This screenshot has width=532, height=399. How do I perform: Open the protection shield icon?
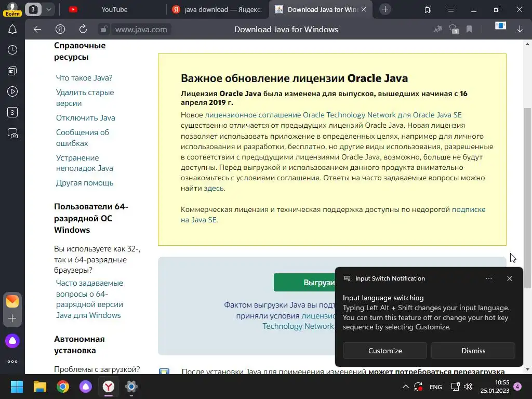coord(454,30)
